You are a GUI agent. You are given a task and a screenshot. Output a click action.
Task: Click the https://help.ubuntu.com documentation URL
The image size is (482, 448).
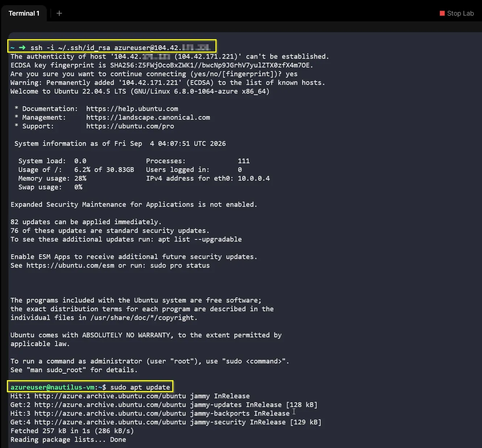(132, 109)
